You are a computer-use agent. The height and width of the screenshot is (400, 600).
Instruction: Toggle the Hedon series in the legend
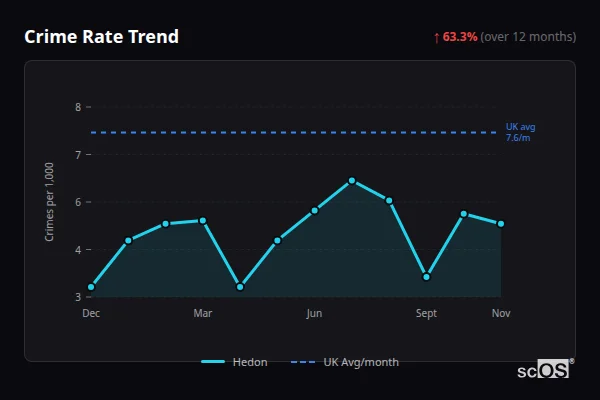234,362
